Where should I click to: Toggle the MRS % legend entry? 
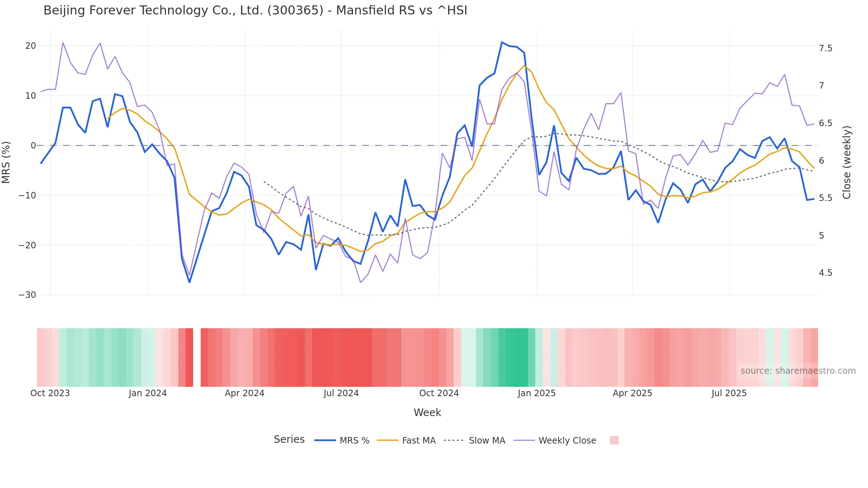coord(342,440)
